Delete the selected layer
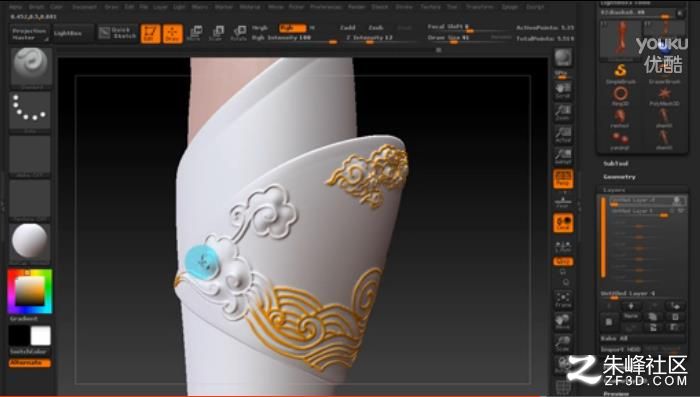Screen dimensions: 700x397 coord(675,316)
